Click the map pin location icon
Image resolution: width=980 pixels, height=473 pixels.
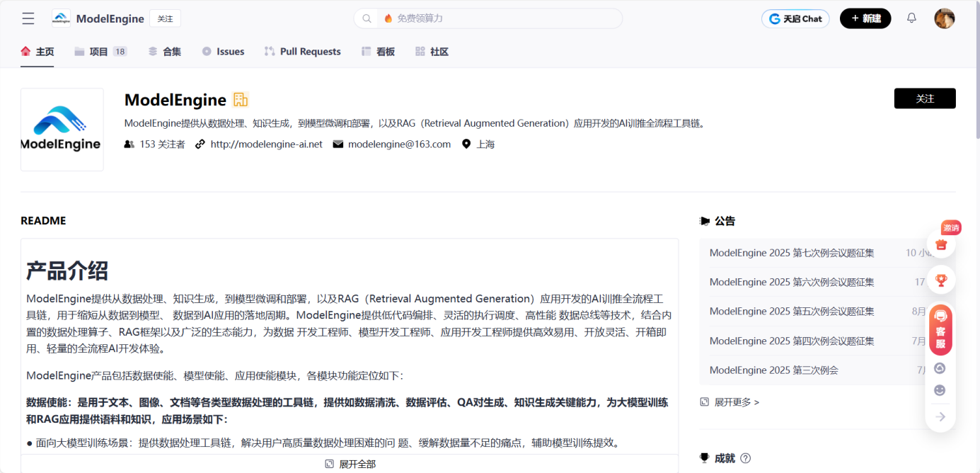(466, 144)
